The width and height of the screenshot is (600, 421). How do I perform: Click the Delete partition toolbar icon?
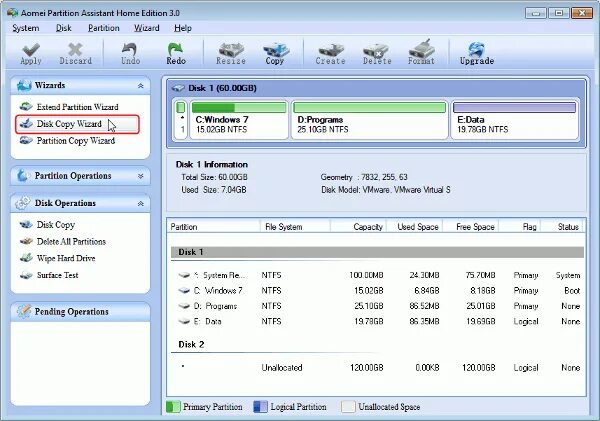coord(376,50)
